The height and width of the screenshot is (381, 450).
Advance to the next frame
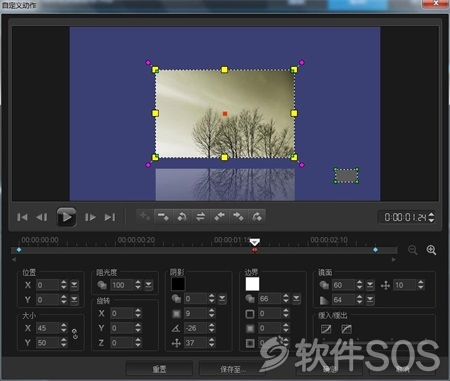pyautogui.click(x=90, y=217)
